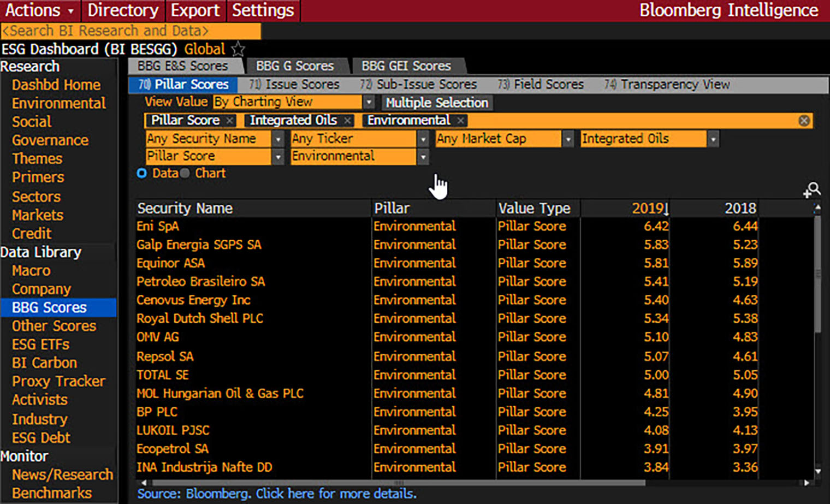The width and height of the screenshot is (830, 504).
Task: Open ESG Debt in the sidebar
Action: (x=41, y=438)
